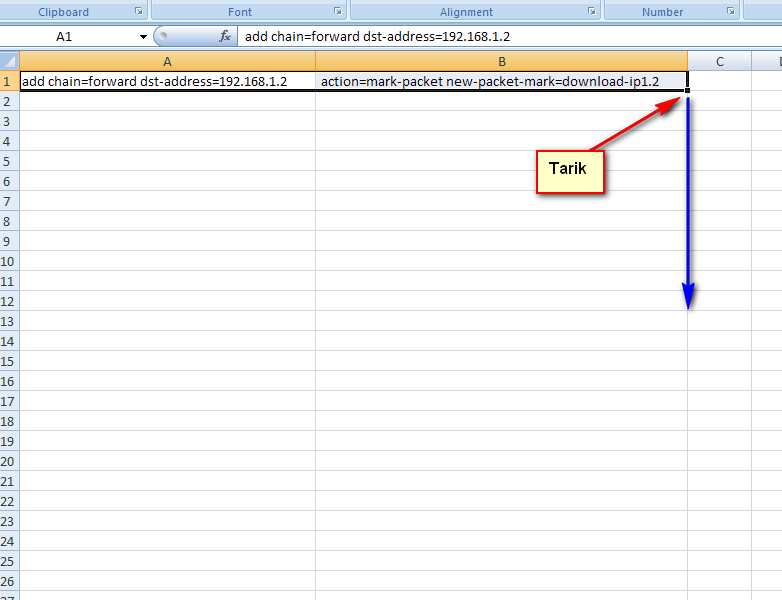Select cell A1 with add chain=forward text
Viewport: 782px width, 600px height.
point(168,81)
